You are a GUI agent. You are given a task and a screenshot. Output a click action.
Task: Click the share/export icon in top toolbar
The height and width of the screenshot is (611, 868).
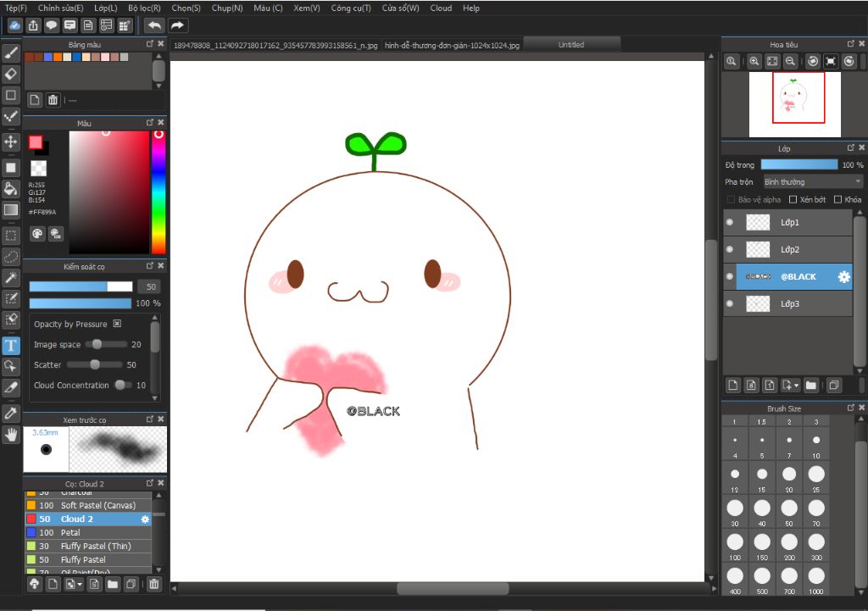[x=33, y=25]
